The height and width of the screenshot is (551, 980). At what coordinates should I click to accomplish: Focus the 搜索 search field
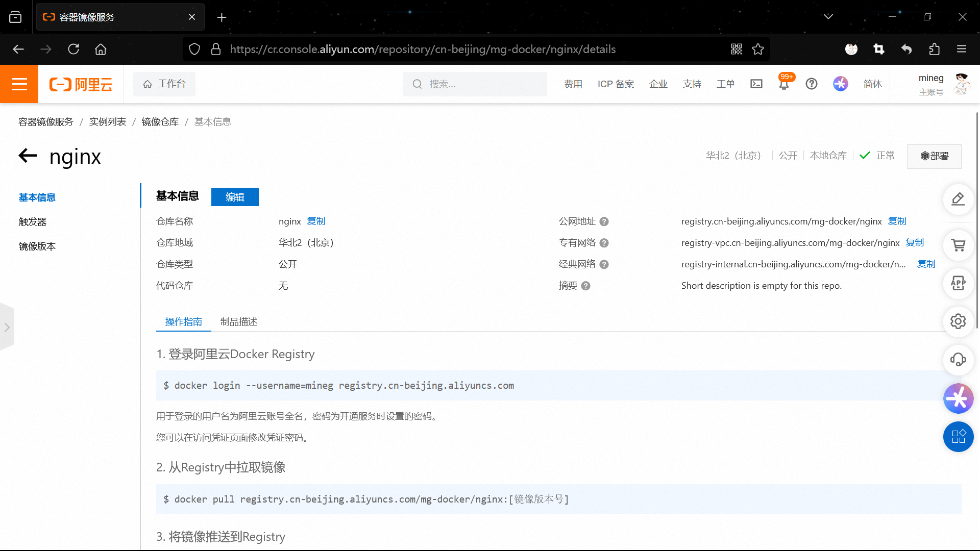pyautogui.click(x=475, y=84)
